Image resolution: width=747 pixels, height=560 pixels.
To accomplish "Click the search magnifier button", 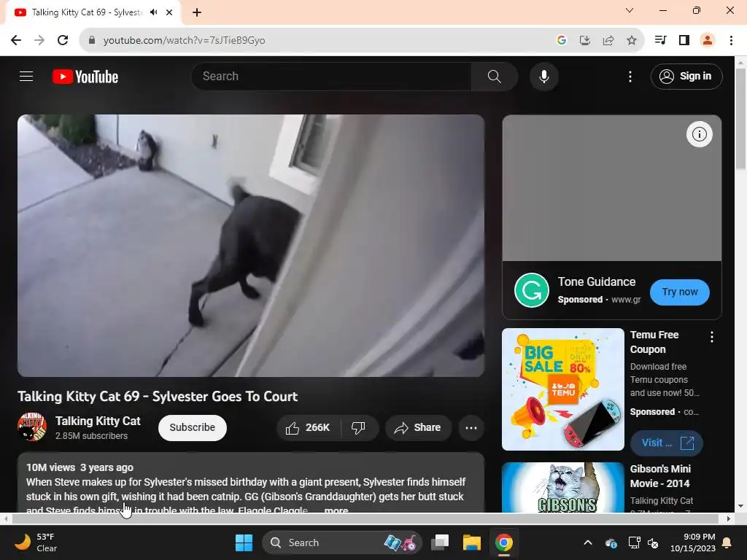I will (494, 76).
